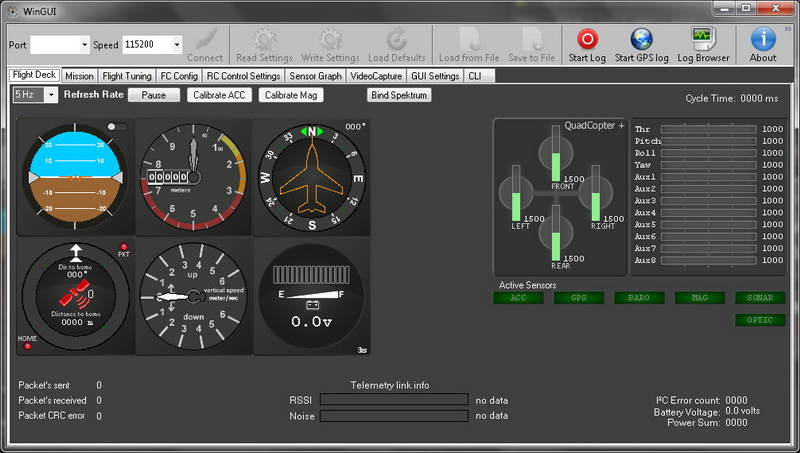This screenshot has height=453, width=800.
Task: Click the Calibrate Mag button
Action: click(x=291, y=95)
